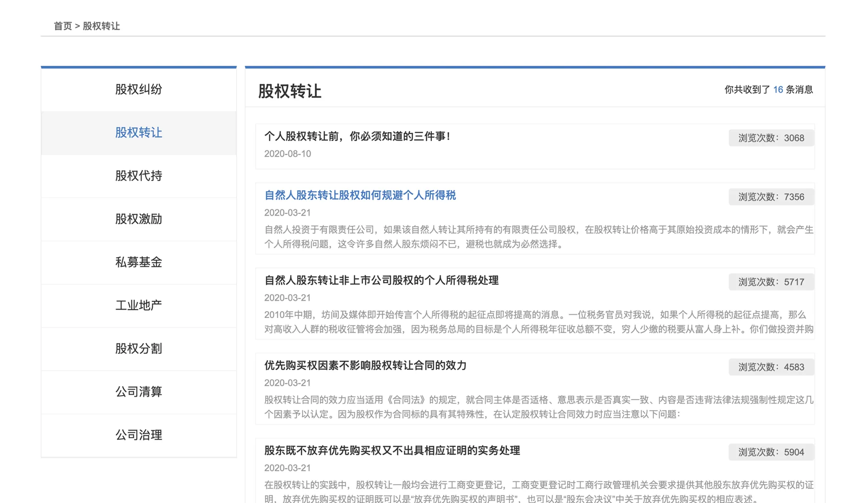
Task: Switch to 私募基金 category
Action: click(x=138, y=262)
